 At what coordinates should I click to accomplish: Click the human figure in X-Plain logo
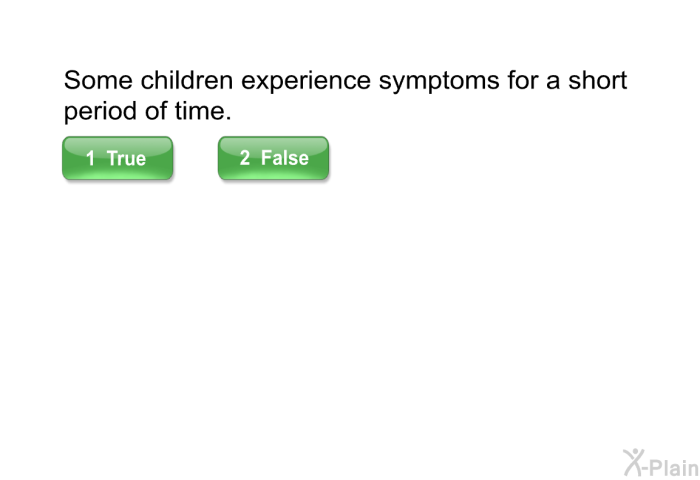[x=634, y=462]
